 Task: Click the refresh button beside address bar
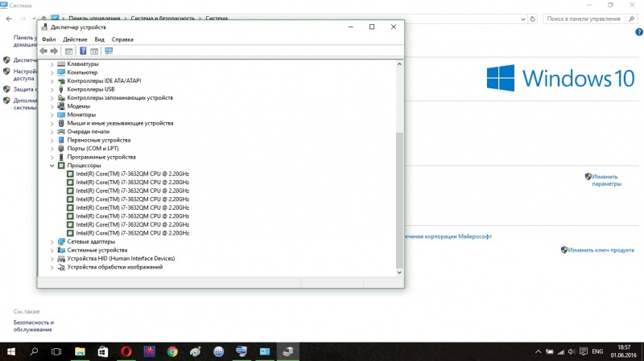[533, 18]
